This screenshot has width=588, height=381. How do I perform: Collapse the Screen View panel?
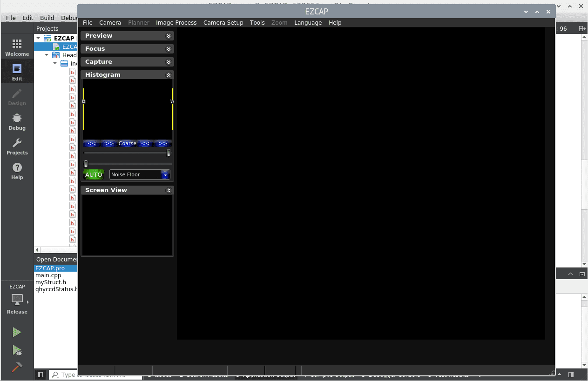point(169,190)
